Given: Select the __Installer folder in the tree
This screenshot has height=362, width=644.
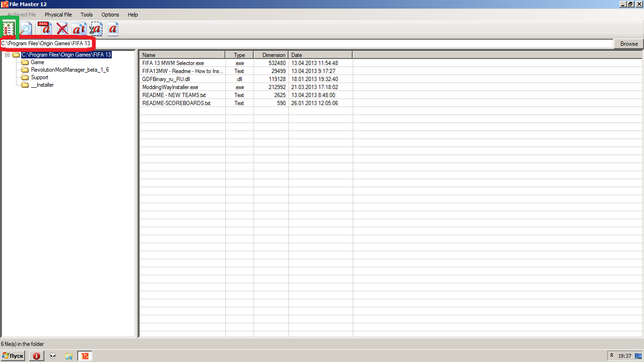Looking at the screenshot, I should [x=42, y=85].
